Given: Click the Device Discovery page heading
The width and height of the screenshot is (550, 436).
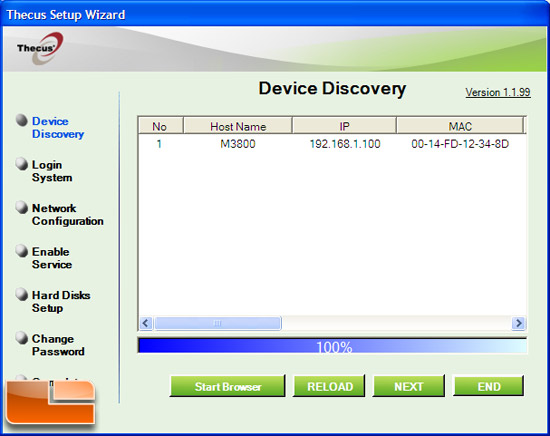Looking at the screenshot, I should tap(332, 88).
